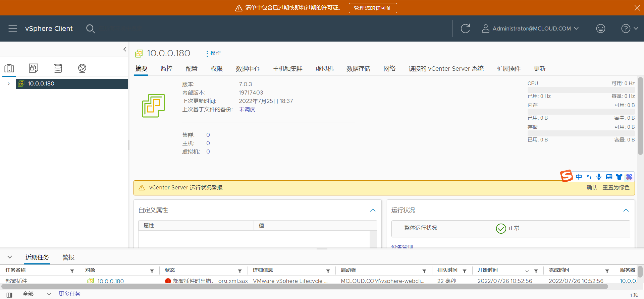Viewport: 644px width, 299px height.
Task: Open the 配置 tab
Action: tap(192, 69)
